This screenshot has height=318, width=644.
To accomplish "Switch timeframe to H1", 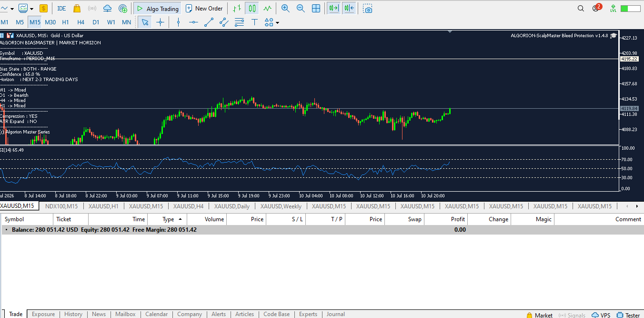I will (65, 22).
